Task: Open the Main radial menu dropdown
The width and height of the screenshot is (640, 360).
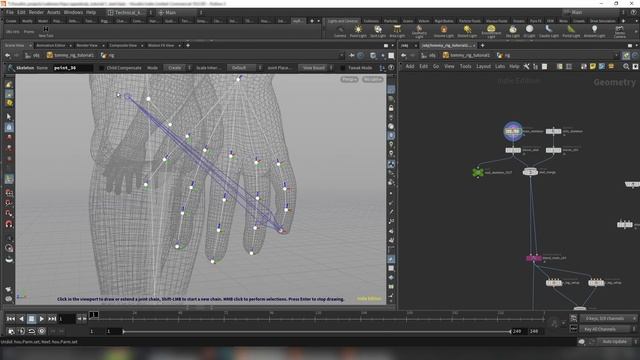Action: tap(180, 13)
